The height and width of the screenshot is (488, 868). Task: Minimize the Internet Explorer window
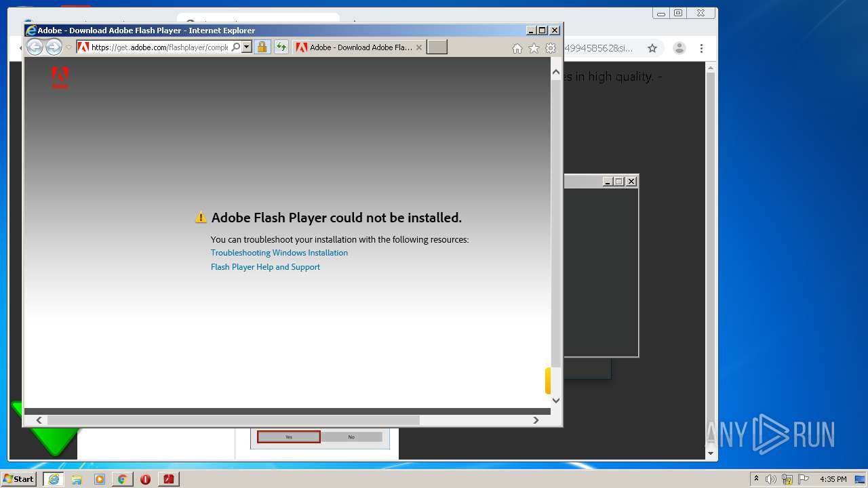pyautogui.click(x=531, y=30)
